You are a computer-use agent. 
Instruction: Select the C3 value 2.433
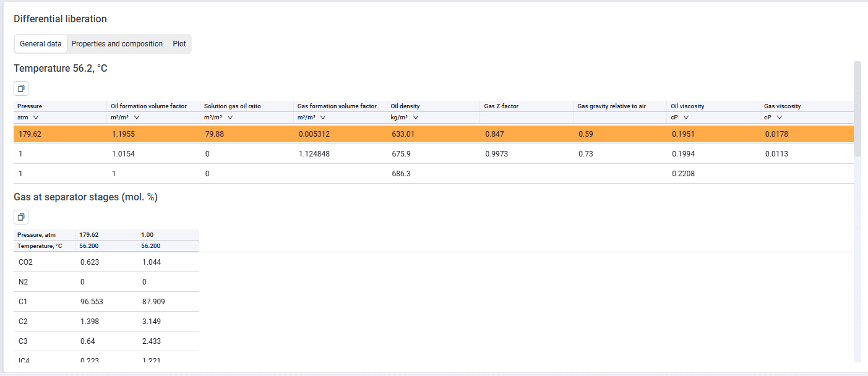tap(152, 341)
